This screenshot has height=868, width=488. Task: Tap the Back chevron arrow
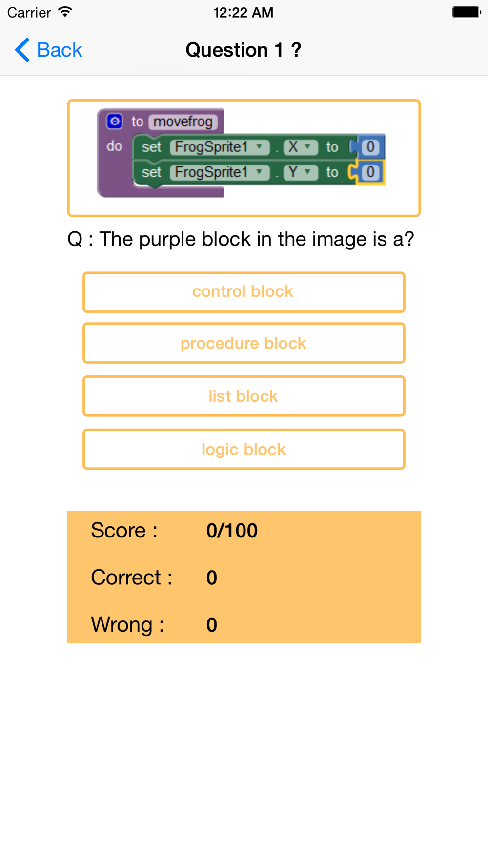22,50
